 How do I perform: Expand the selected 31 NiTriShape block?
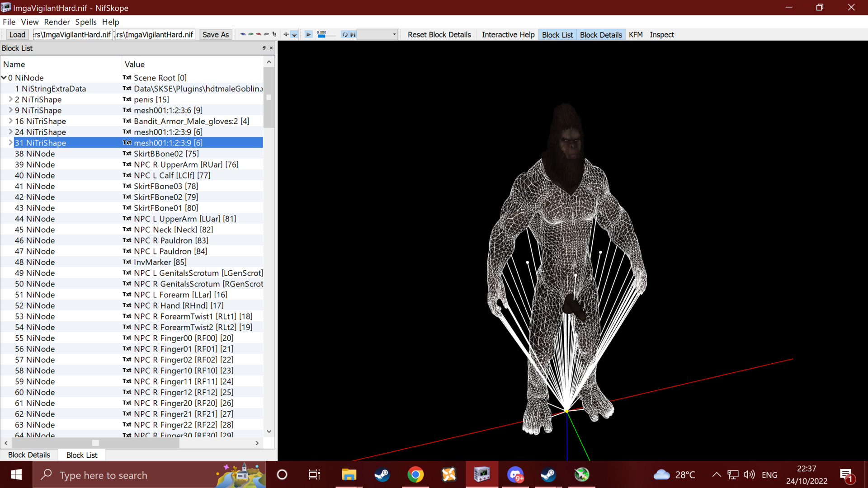click(x=10, y=142)
